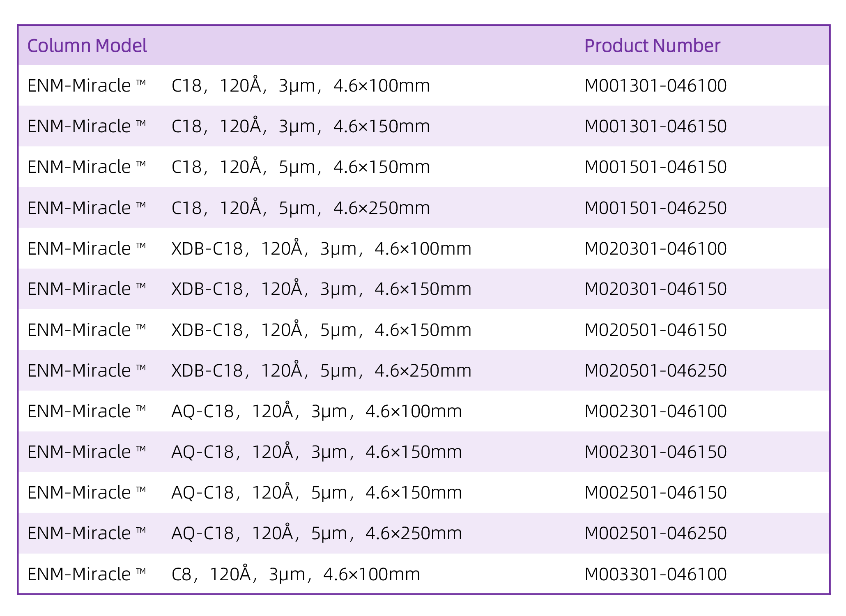Click spec C18, 120Å, 3μm, 4.6×100mm
The width and height of the screenshot is (846, 616).
301,85
